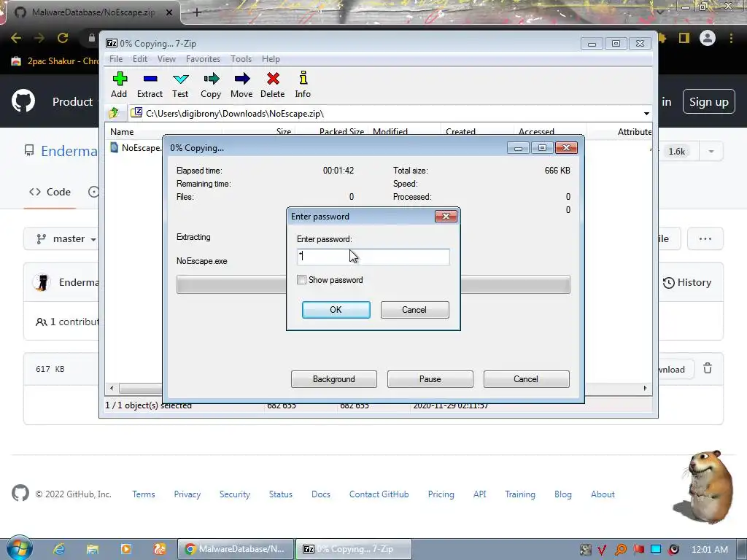Open Windows Explorer folder taskbar icon
The image size is (747, 560).
(93, 549)
